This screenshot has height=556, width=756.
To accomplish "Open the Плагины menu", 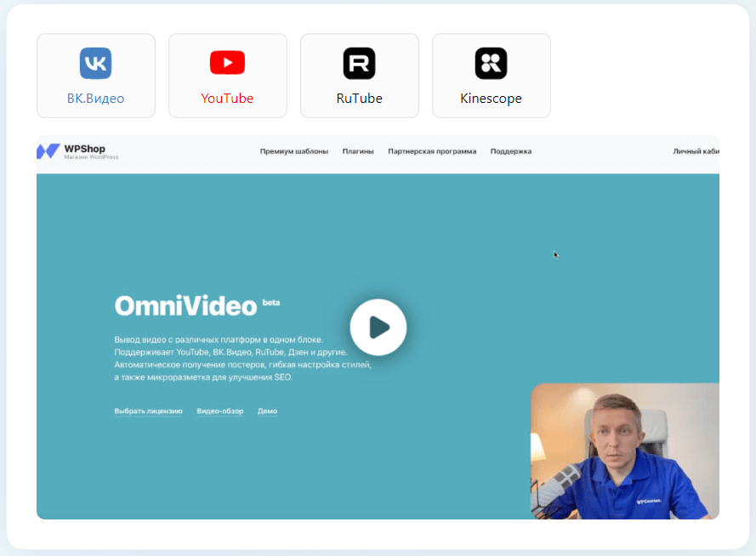I will (x=358, y=150).
